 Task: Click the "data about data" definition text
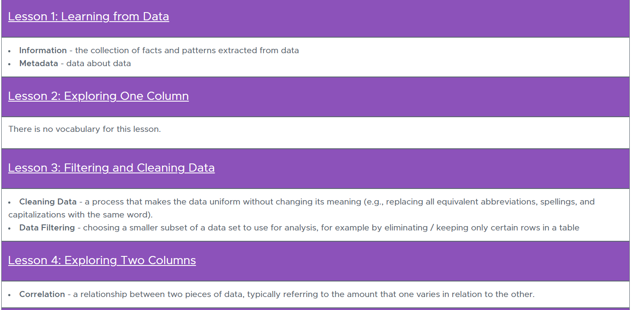[98, 64]
